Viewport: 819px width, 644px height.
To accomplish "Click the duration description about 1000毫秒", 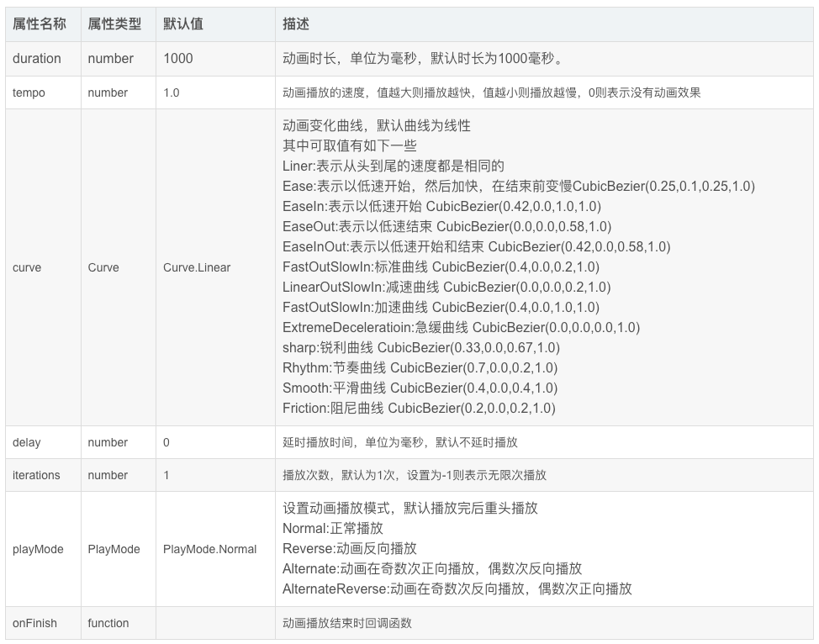I will pyautogui.click(x=424, y=59).
